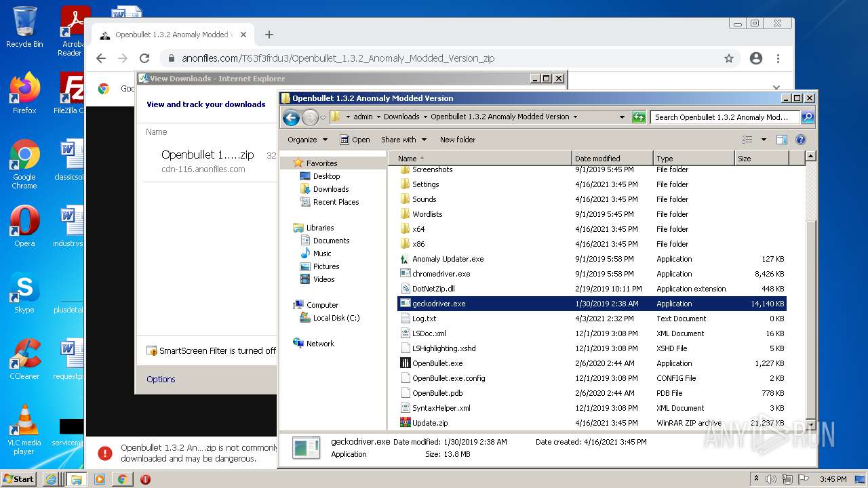
Task: Click Downloads breadcrumb in address bar
Action: 401,117
